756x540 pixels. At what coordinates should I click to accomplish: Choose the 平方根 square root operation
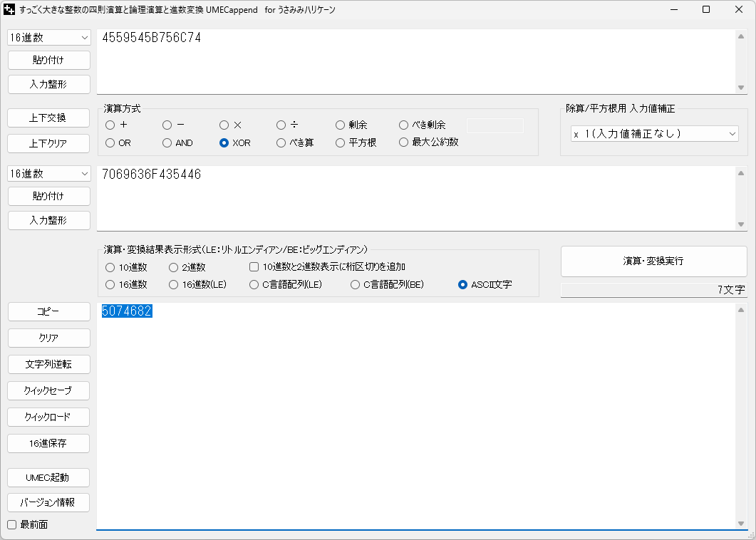coord(341,142)
